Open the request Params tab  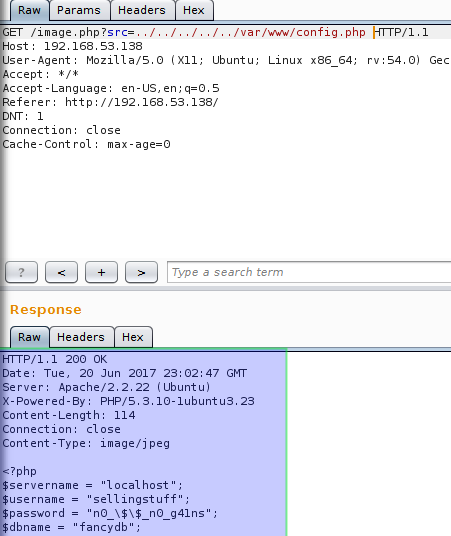[x=79, y=10]
